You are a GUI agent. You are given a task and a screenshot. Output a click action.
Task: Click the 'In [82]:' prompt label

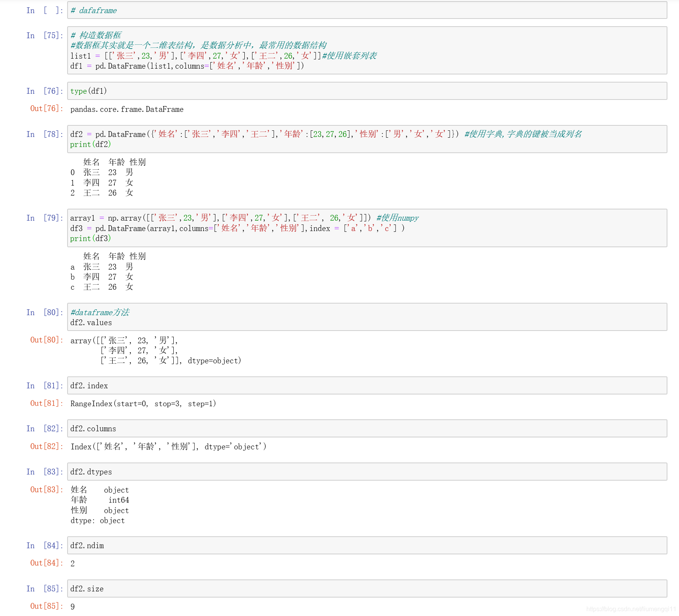(x=45, y=429)
